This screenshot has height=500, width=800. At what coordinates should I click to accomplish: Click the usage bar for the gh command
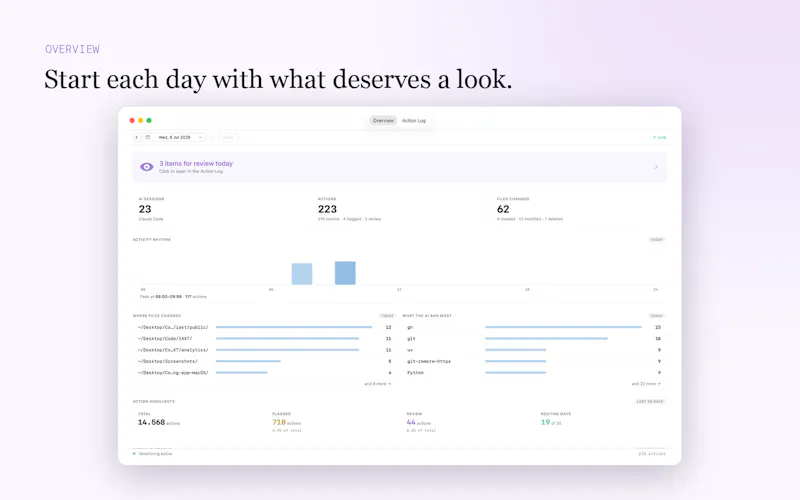click(563, 327)
